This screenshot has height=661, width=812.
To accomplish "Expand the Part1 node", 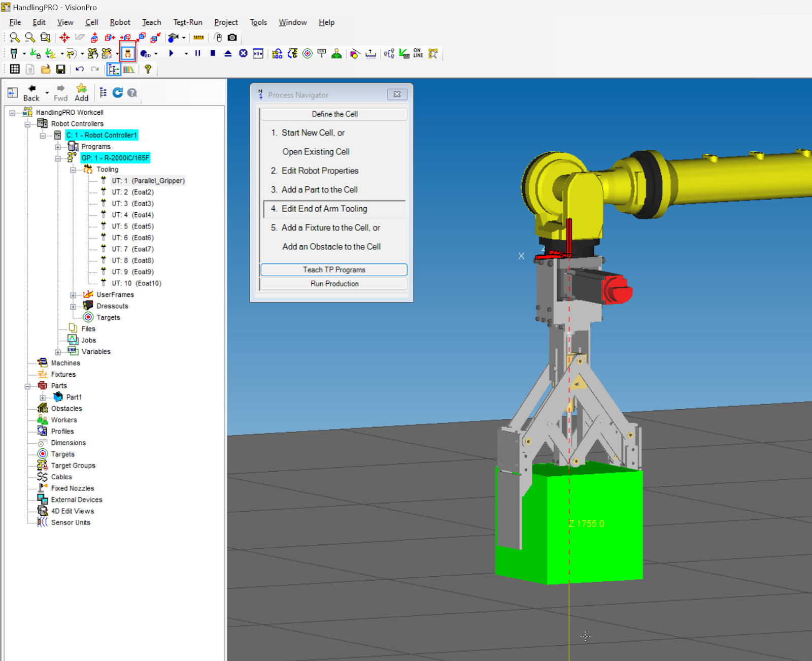I will point(43,398).
